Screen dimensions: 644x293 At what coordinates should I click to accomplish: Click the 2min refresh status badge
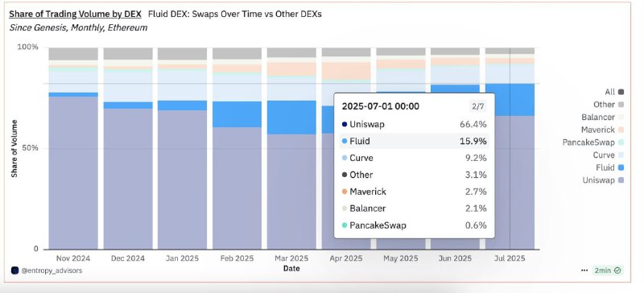click(x=608, y=270)
